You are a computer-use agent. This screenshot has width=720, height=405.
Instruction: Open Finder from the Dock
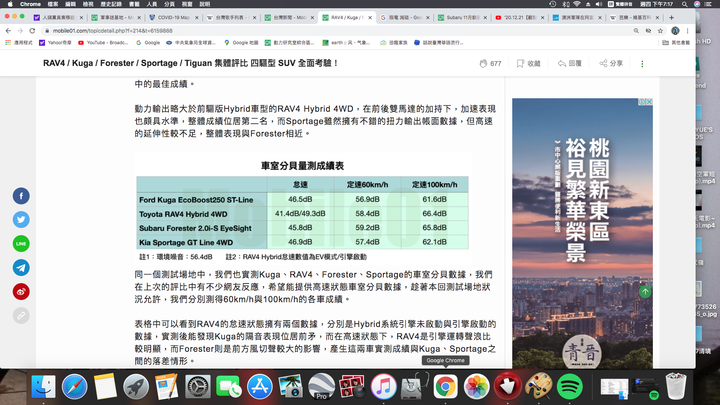click(x=44, y=387)
